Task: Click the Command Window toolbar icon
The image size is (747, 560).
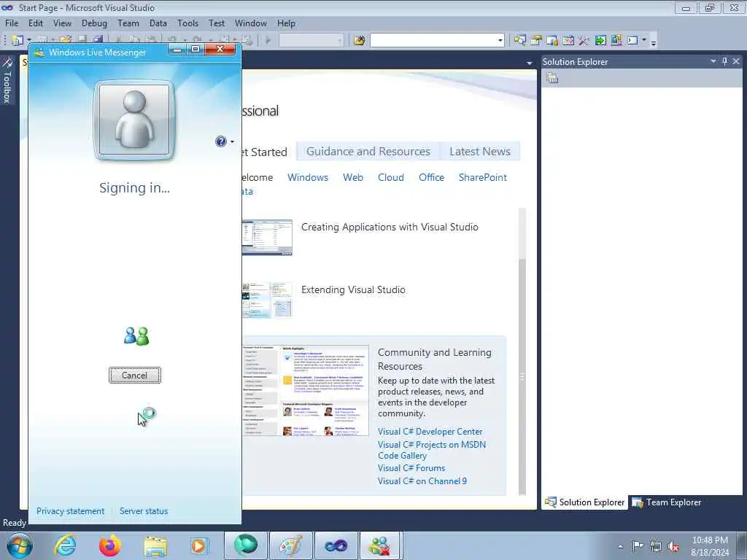Action: click(632, 41)
